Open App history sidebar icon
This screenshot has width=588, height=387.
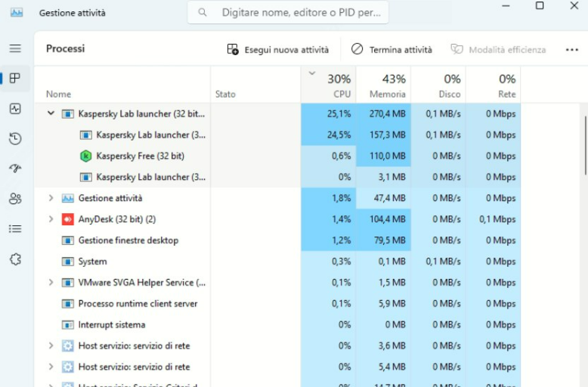click(x=15, y=138)
